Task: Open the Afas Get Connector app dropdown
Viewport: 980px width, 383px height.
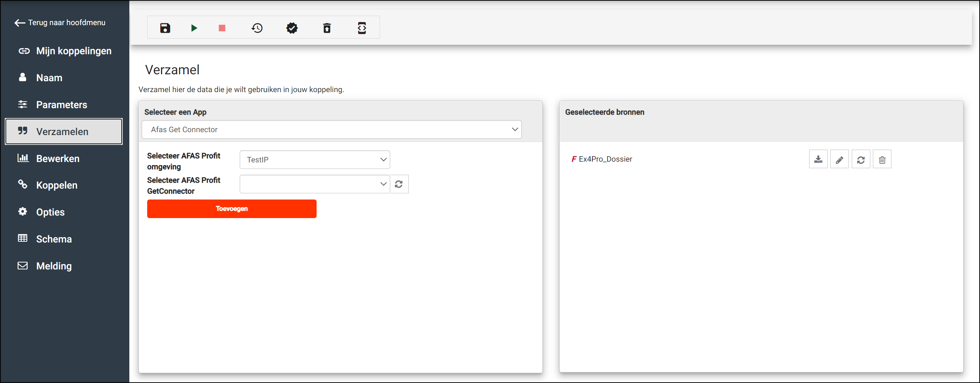Action: (331, 130)
